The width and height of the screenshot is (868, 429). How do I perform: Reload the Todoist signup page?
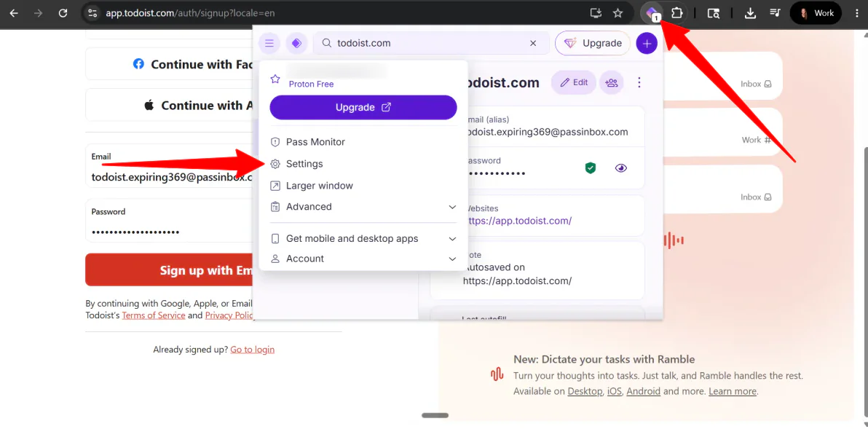(63, 12)
